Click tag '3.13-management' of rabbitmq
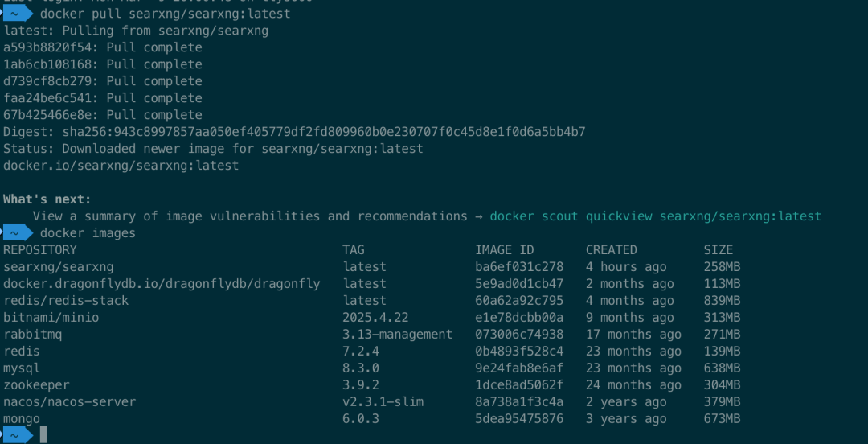The image size is (868, 444). coord(398,335)
